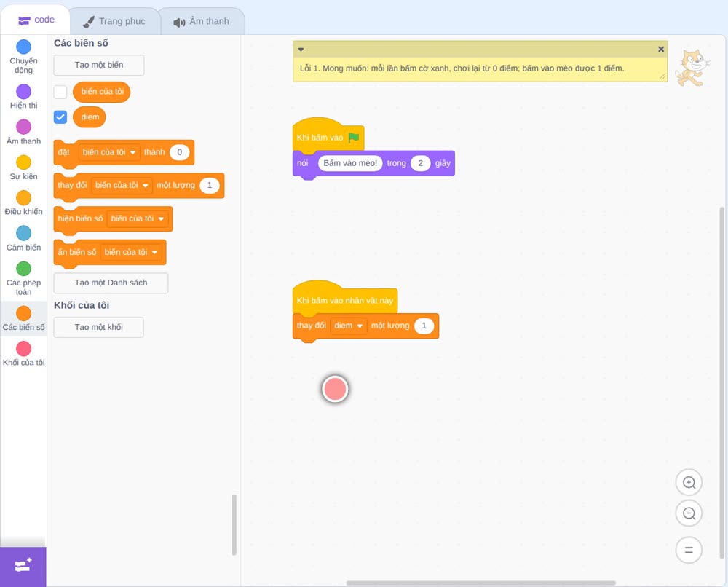
Task: Switch to the code tab
Action: coord(36,20)
